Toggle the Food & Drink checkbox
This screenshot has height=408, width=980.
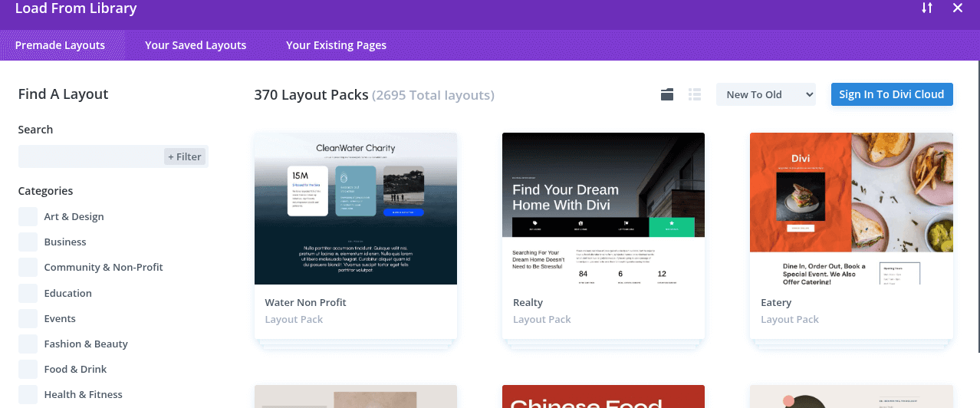pos(28,369)
